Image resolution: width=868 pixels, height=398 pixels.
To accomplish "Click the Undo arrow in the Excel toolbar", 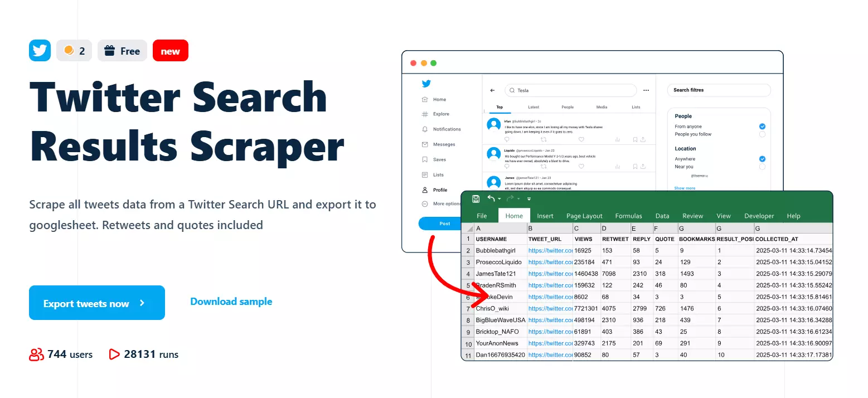I will click(x=491, y=198).
